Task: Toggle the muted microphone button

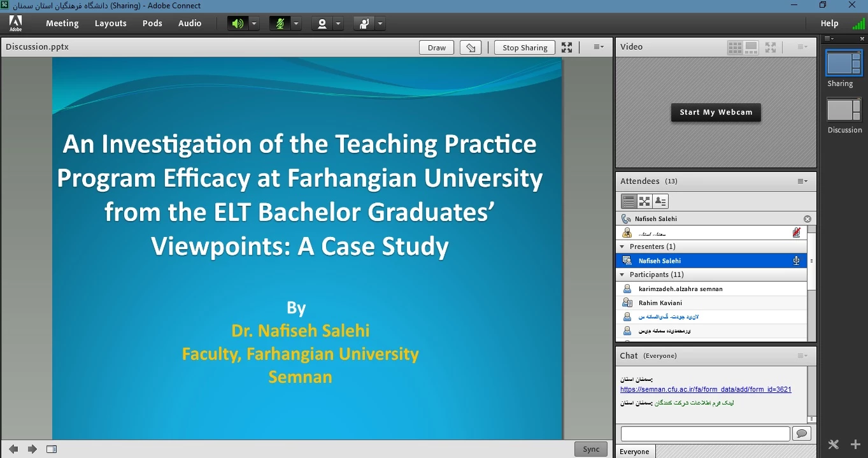Action: (279, 24)
